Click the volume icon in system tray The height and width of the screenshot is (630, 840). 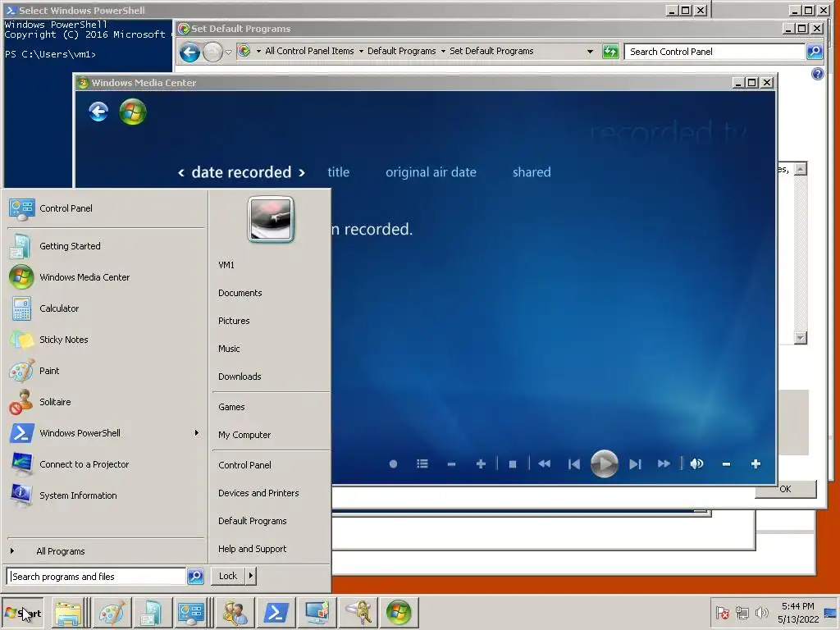(761, 612)
